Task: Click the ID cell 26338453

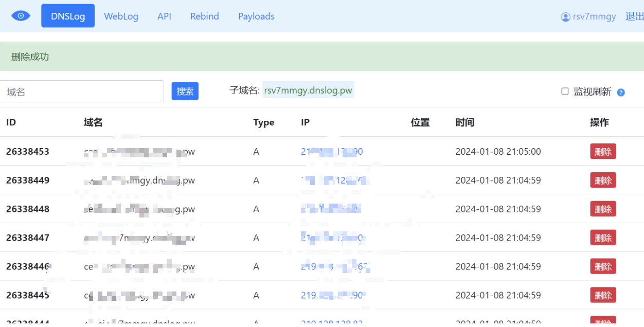Action: (28, 152)
